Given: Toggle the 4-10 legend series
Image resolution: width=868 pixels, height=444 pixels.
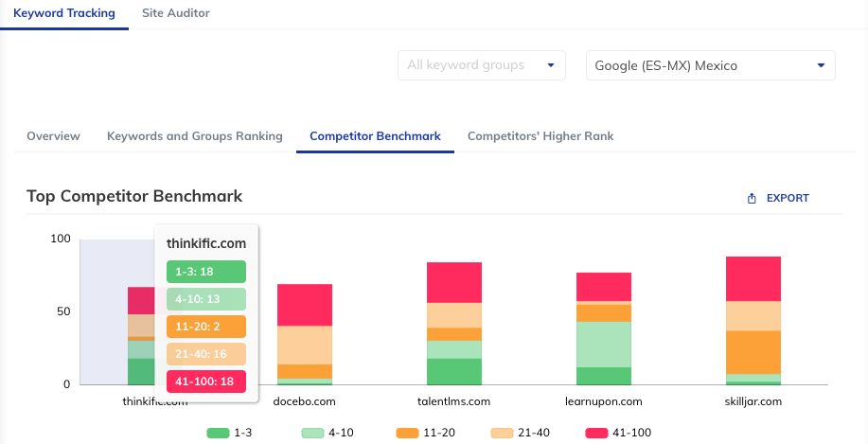Looking at the screenshot, I should (328, 433).
